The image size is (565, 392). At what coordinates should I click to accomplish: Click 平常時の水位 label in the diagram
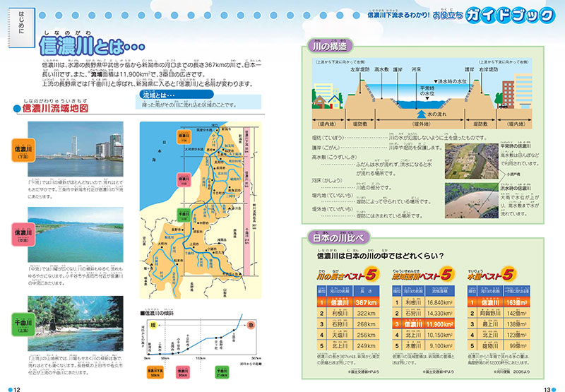click(427, 91)
